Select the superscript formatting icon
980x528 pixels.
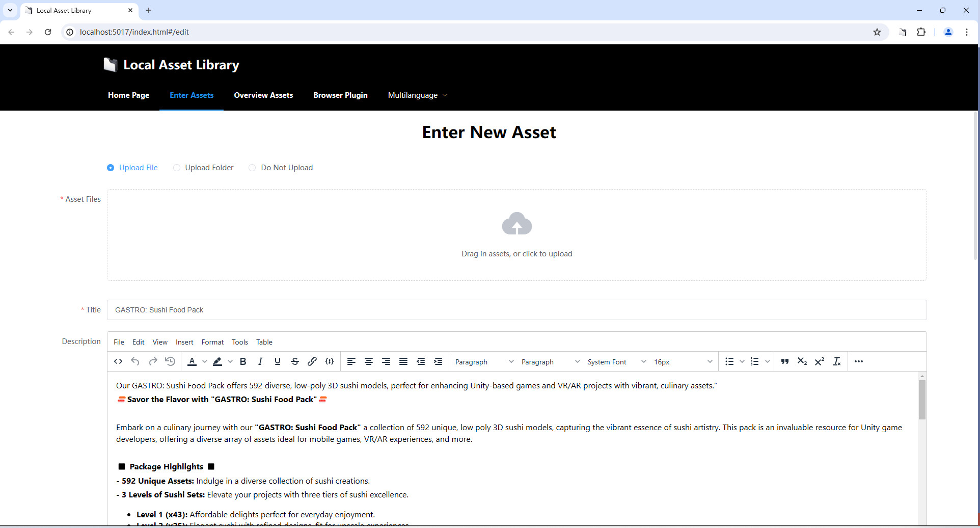819,361
